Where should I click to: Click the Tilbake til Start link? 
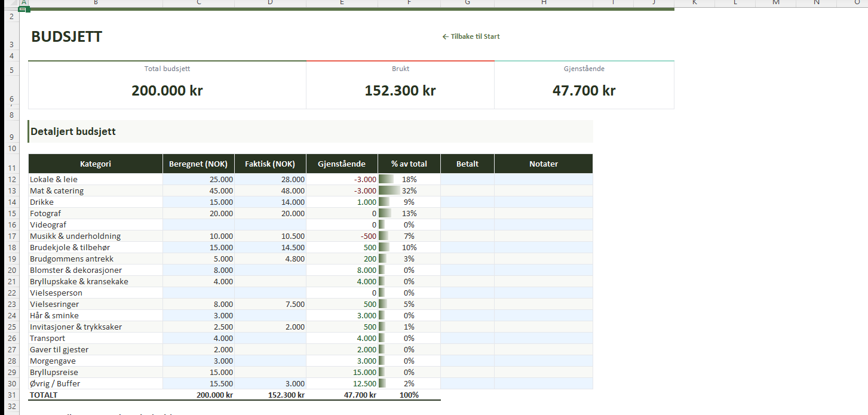click(471, 36)
